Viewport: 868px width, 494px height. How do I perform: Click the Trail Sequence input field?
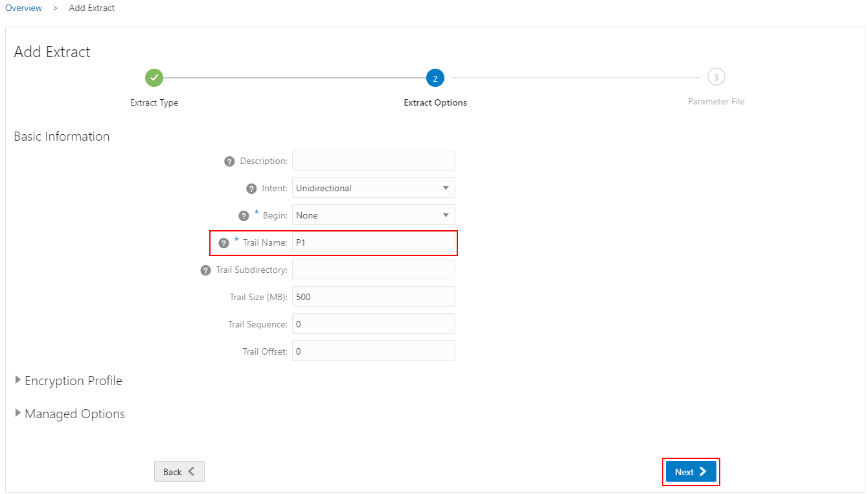374,324
